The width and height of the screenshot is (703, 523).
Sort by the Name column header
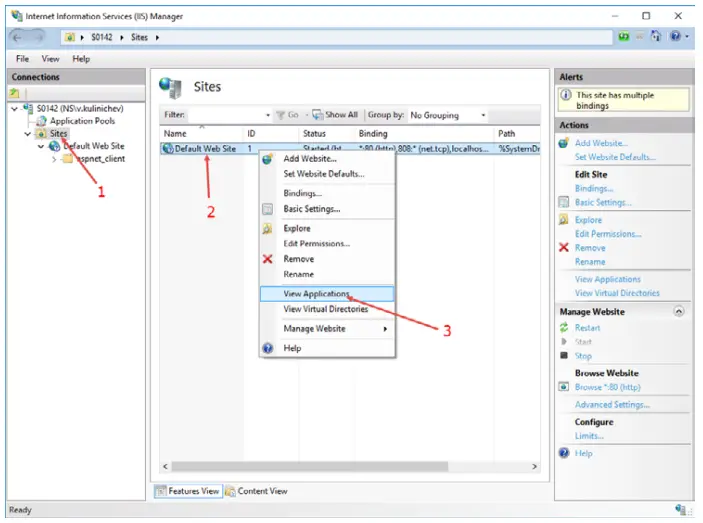202,134
